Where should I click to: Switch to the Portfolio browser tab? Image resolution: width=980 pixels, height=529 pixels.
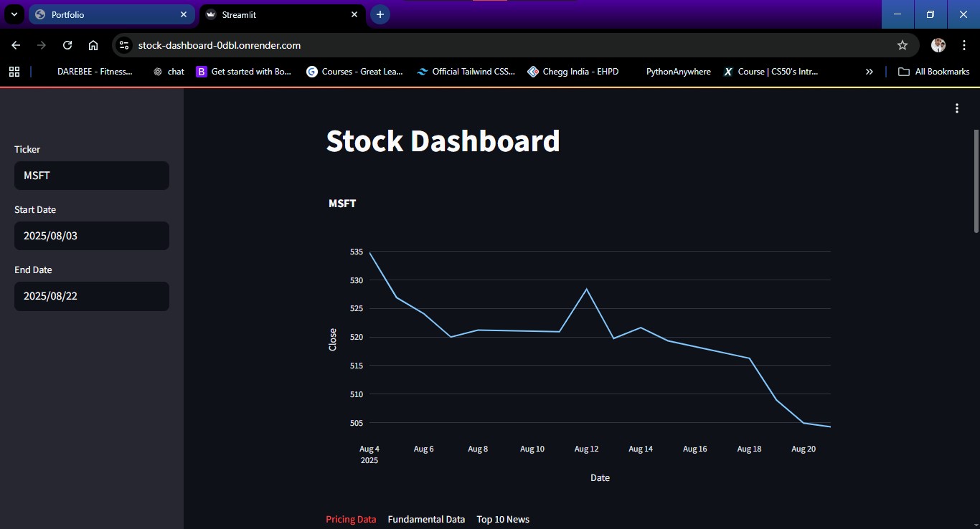click(108, 14)
